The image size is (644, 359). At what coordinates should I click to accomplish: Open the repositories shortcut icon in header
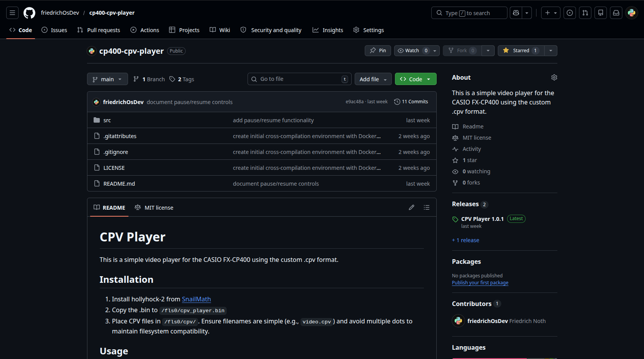601,13
